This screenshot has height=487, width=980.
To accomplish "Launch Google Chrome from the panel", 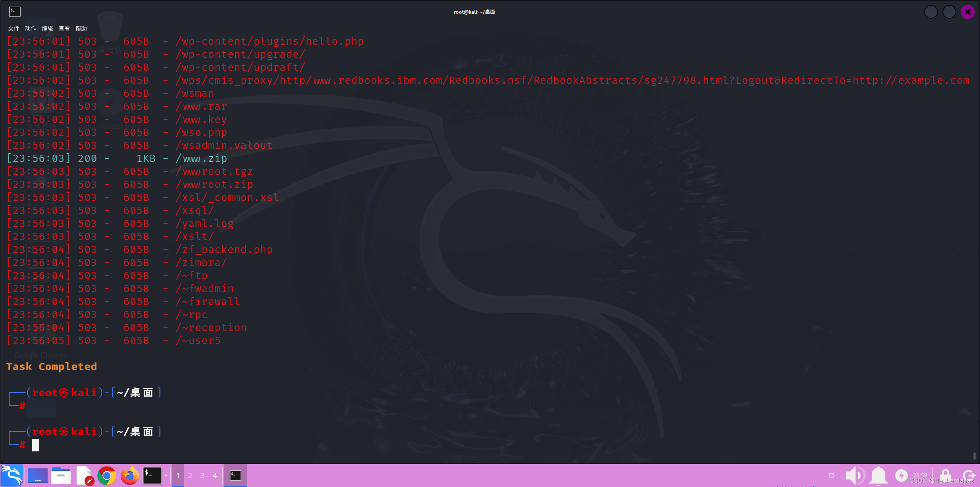I will point(107,476).
